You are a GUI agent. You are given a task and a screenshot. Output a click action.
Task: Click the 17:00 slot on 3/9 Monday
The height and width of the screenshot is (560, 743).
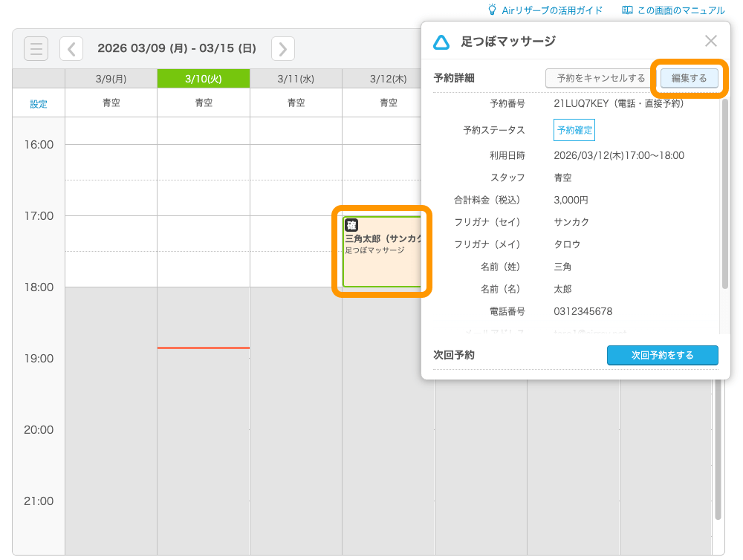coord(111,233)
